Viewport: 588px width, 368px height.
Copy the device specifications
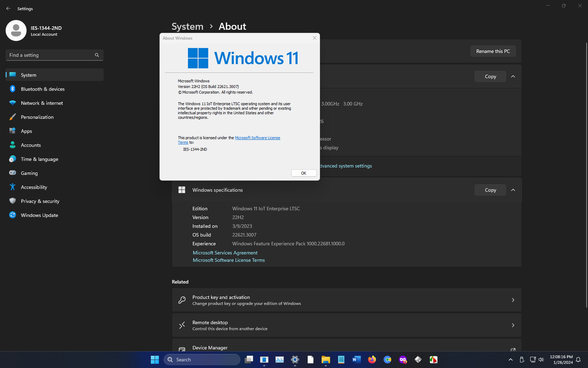pyautogui.click(x=490, y=76)
